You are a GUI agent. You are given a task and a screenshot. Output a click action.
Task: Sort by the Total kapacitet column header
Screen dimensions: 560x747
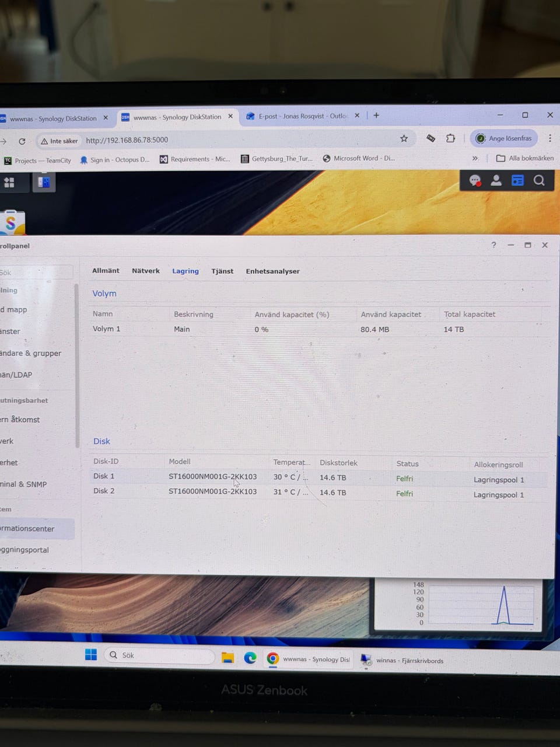(x=470, y=314)
